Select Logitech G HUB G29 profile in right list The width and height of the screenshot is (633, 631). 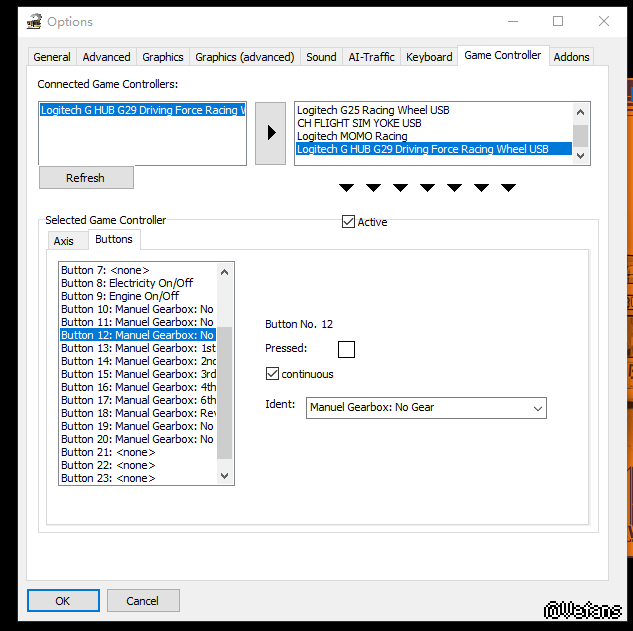(434, 149)
